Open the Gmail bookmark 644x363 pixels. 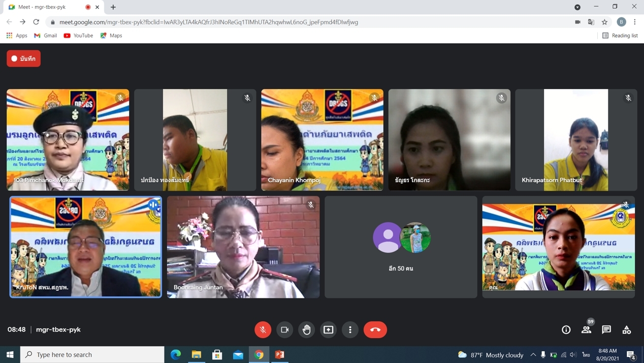click(x=45, y=36)
